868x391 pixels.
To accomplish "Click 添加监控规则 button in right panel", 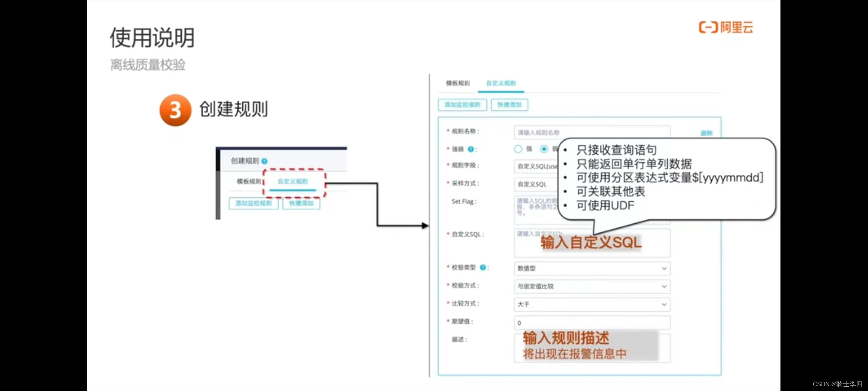I will point(462,105).
